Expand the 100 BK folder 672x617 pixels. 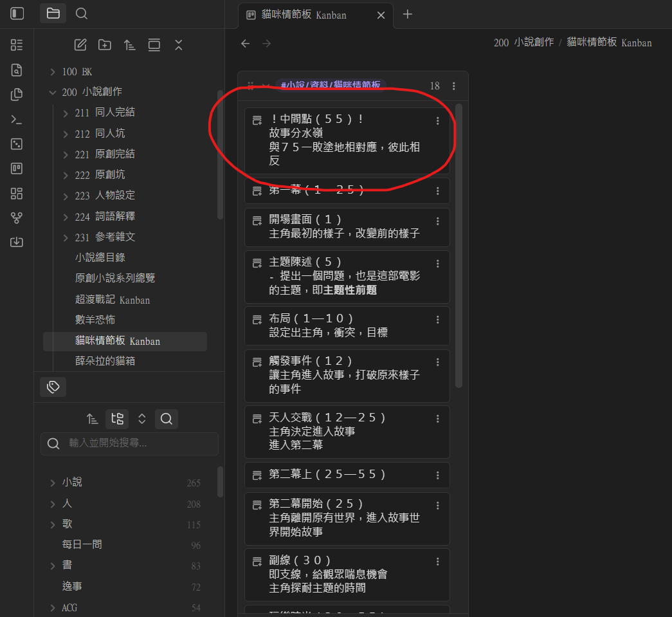(53, 72)
